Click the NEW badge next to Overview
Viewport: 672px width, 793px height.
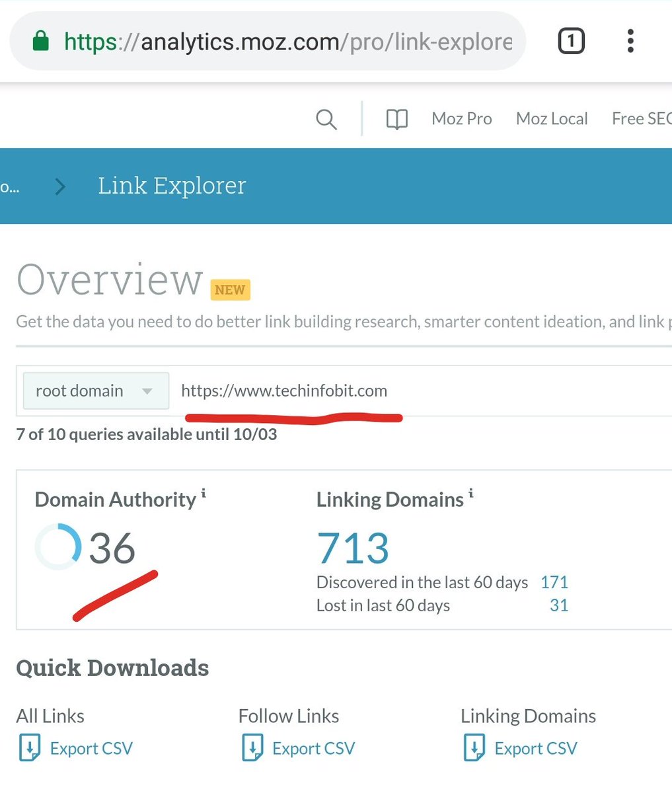(x=229, y=289)
